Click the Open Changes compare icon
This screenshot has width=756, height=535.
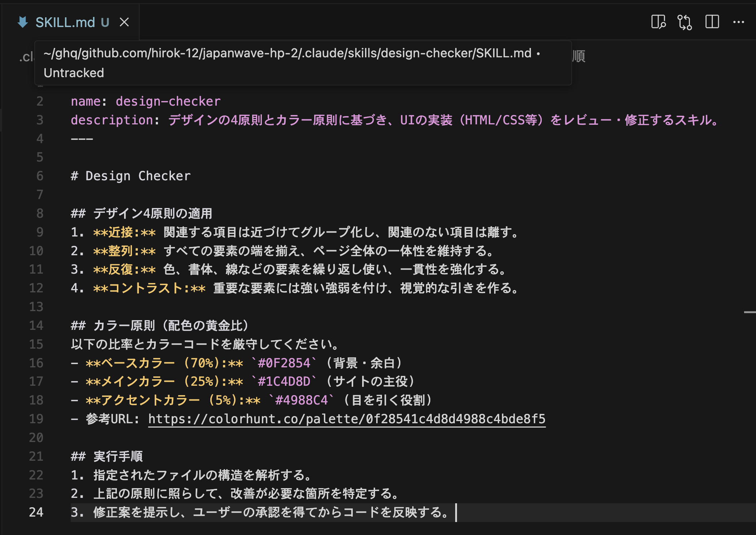click(x=685, y=22)
